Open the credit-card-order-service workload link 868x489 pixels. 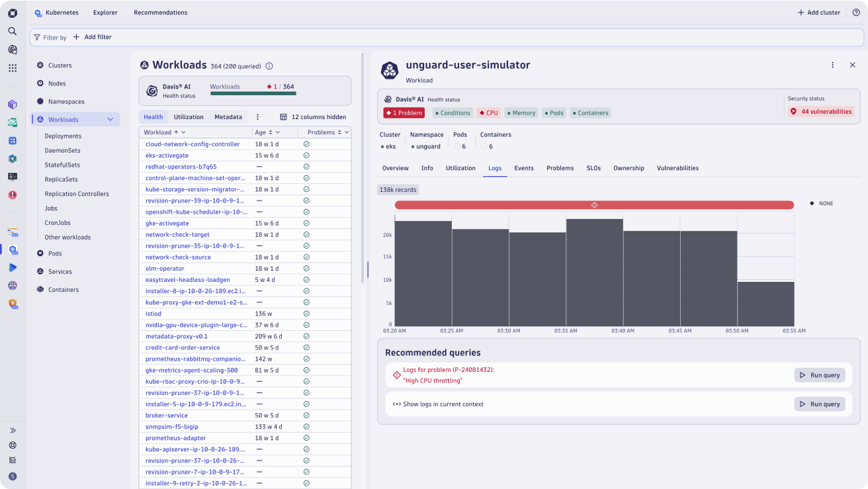(183, 347)
